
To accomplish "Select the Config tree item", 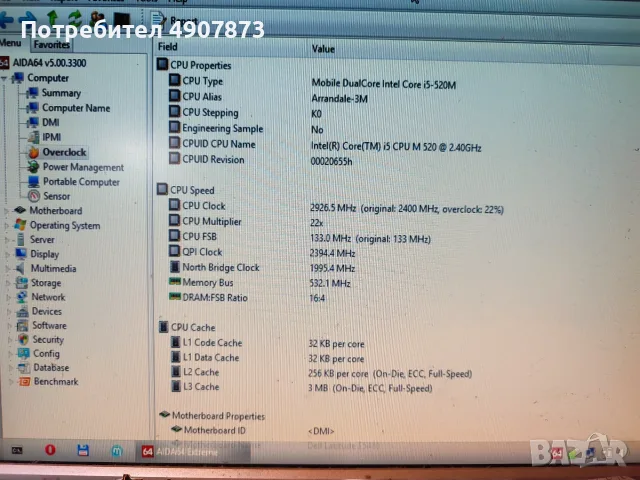I will [47, 353].
